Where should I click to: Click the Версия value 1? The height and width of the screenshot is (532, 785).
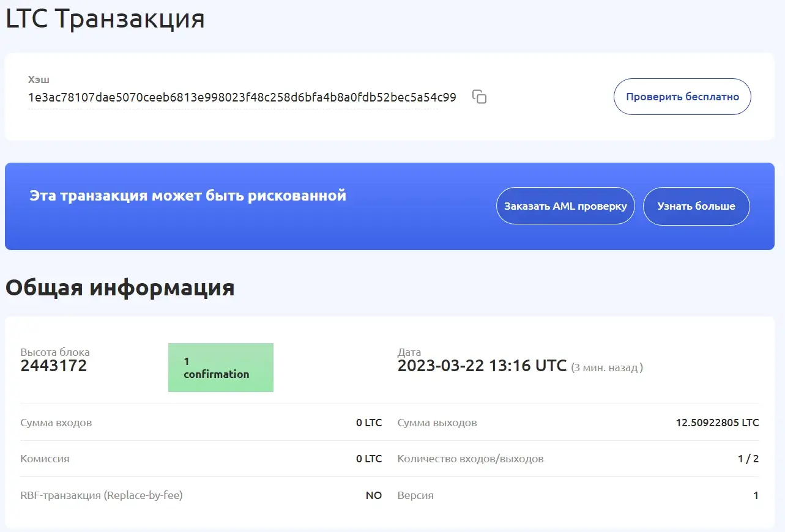[x=756, y=495]
